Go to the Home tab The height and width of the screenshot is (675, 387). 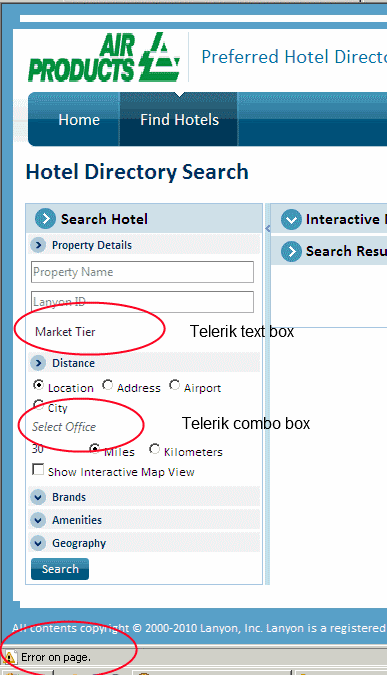point(79,120)
